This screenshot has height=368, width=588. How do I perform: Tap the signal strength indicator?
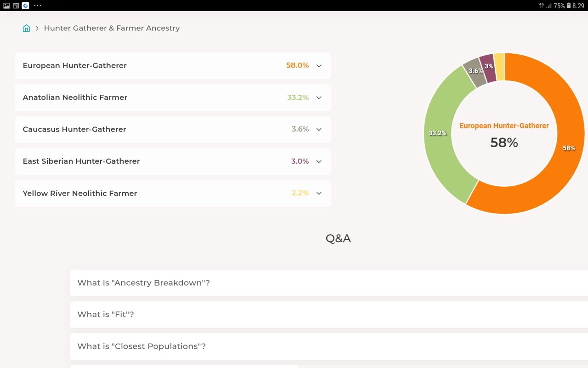click(x=548, y=6)
